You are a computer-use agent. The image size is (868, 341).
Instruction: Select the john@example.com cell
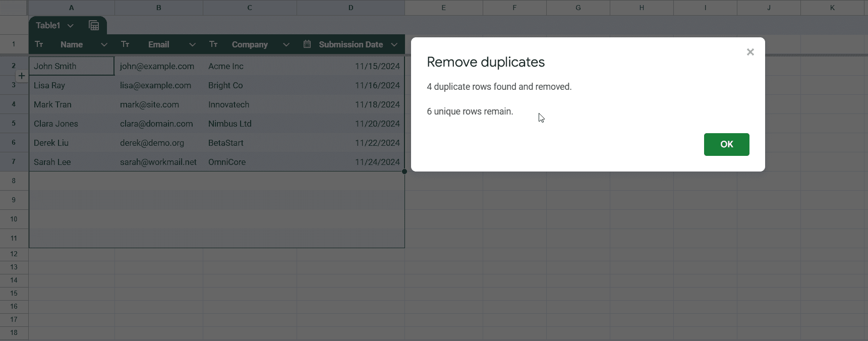[x=159, y=66]
